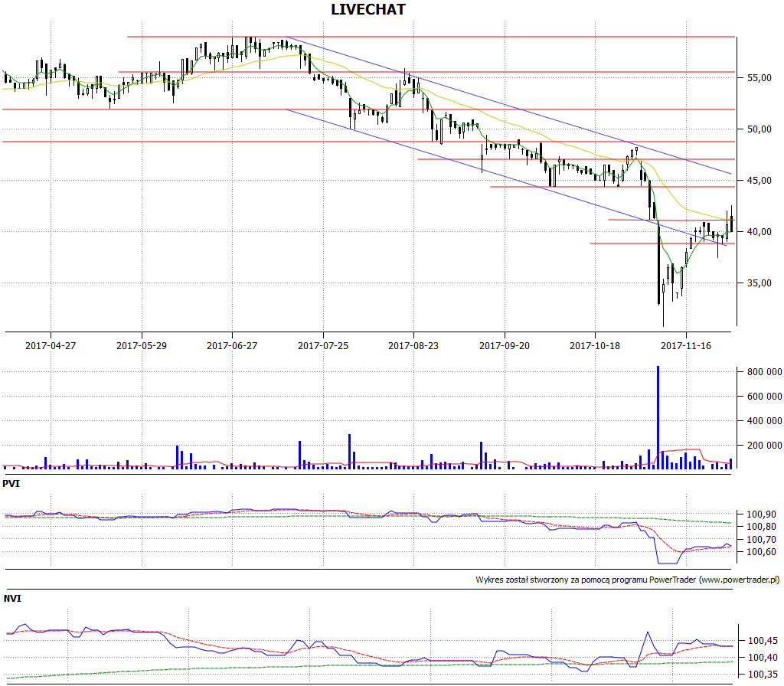The image size is (784, 686).
Task: Click the 2017-05-29 date label
Action: click(142, 345)
